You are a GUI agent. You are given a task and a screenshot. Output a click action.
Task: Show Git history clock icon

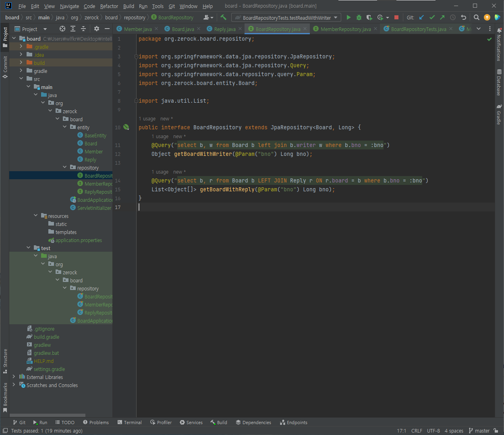(453, 17)
